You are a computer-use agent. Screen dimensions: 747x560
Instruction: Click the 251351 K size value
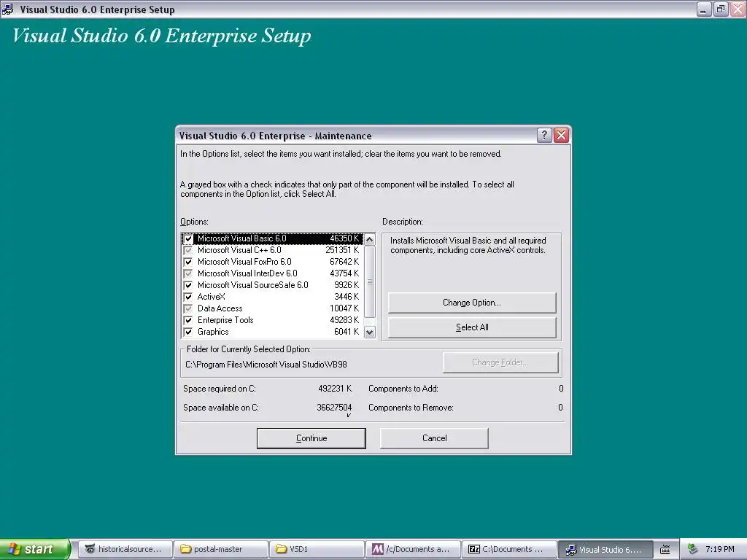click(x=342, y=250)
